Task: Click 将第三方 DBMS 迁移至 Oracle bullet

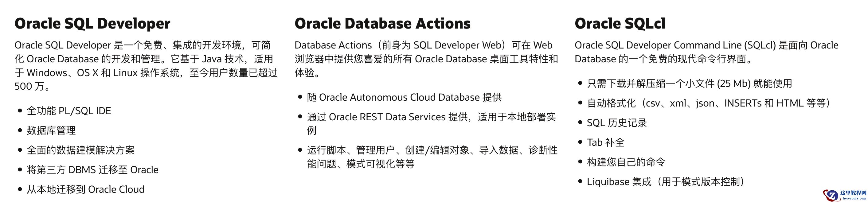Action: click(x=92, y=170)
